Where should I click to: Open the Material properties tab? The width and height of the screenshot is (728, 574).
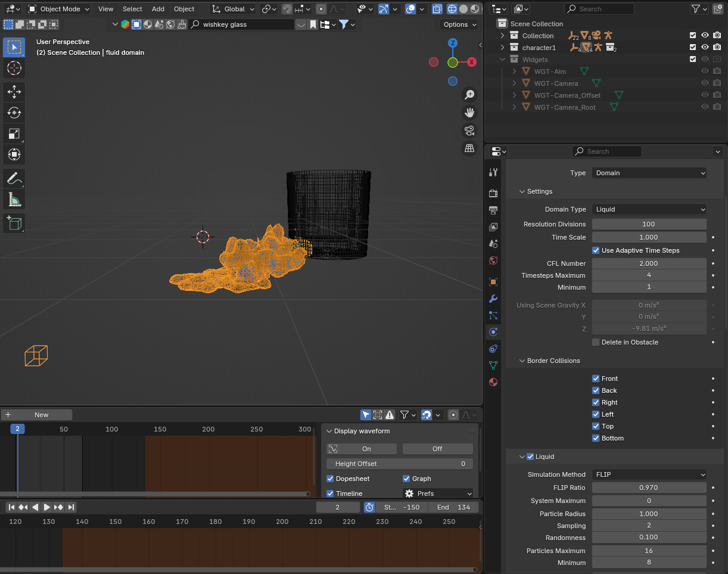pyautogui.click(x=493, y=382)
